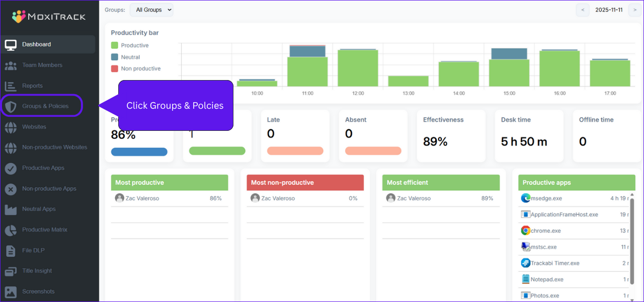Open the Title Insight menu item
The height and width of the screenshot is (302, 644).
point(37,271)
